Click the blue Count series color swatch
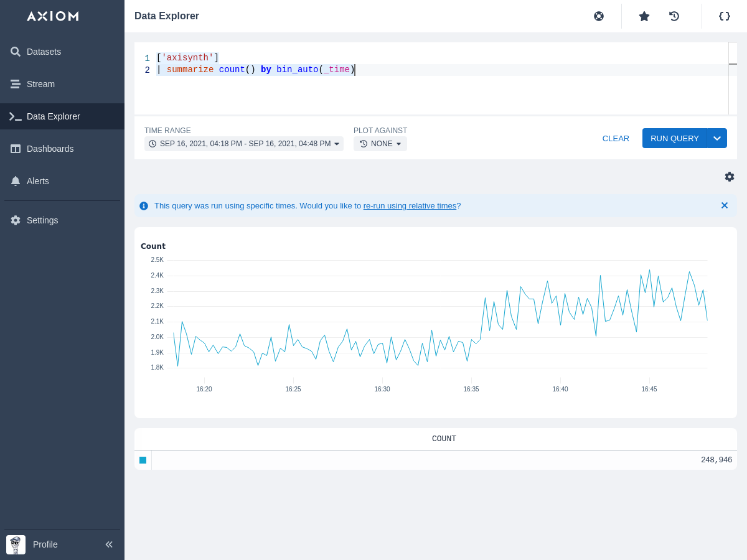This screenshot has width=747, height=560. [x=143, y=460]
